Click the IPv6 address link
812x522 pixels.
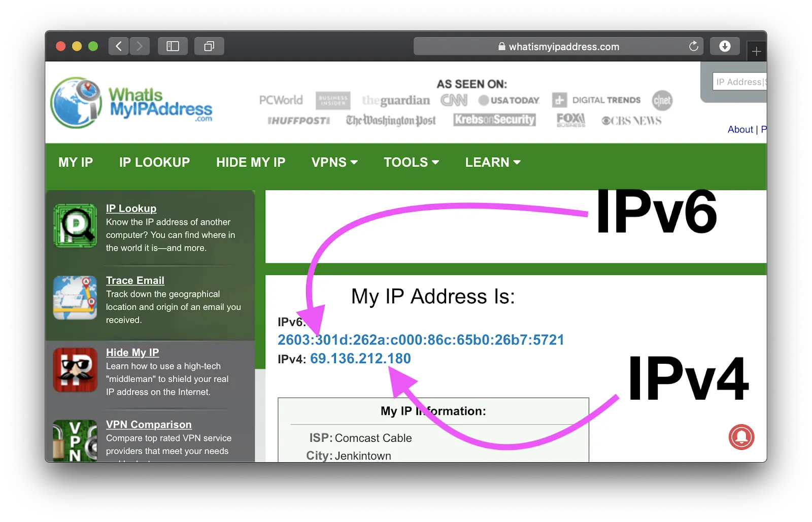click(x=421, y=340)
